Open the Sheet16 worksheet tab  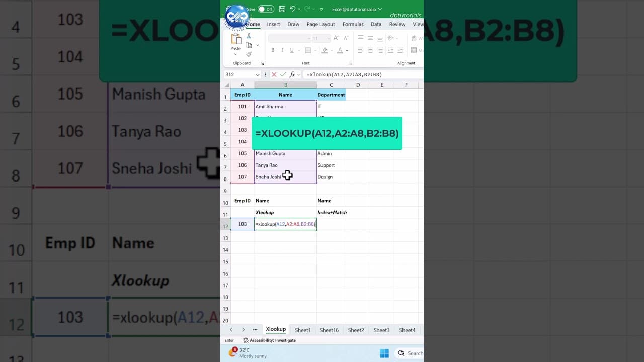tap(329, 330)
